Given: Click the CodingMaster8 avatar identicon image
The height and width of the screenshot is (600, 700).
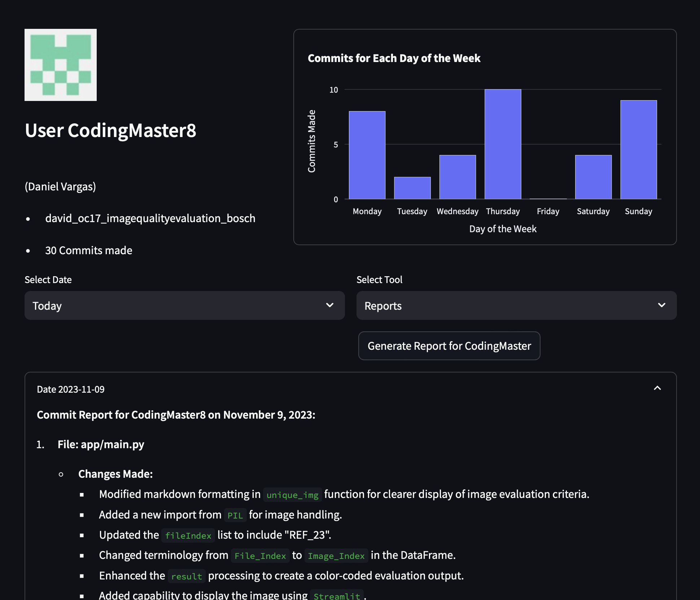Looking at the screenshot, I should pos(61,65).
